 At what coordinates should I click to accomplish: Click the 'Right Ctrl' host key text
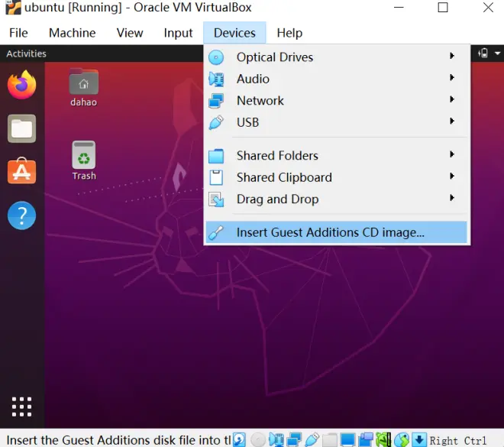(x=458, y=440)
